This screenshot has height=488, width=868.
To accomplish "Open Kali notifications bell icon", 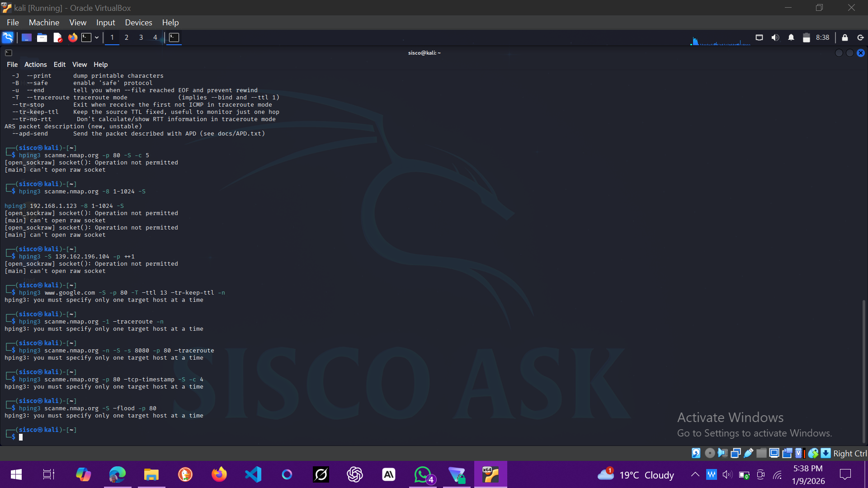I will tap(791, 38).
